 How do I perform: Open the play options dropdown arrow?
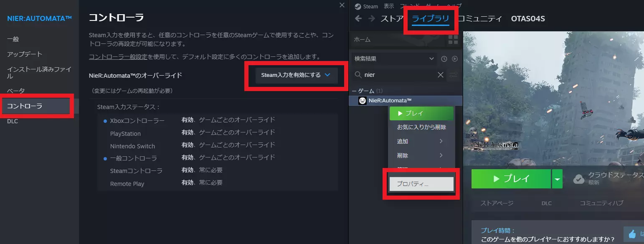coord(557,179)
